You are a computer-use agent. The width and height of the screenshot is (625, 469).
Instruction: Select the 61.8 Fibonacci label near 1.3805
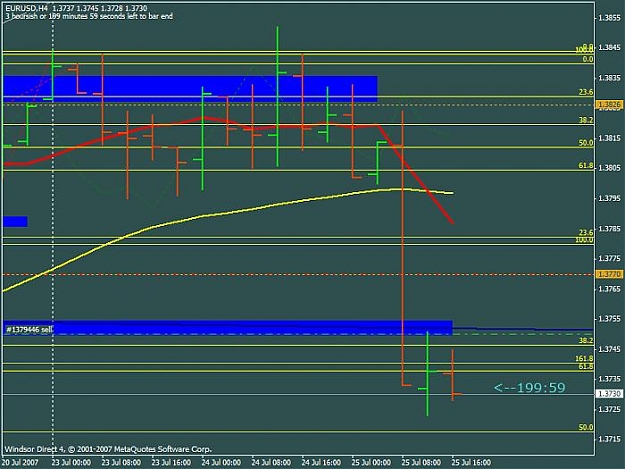pyautogui.click(x=586, y=165)
